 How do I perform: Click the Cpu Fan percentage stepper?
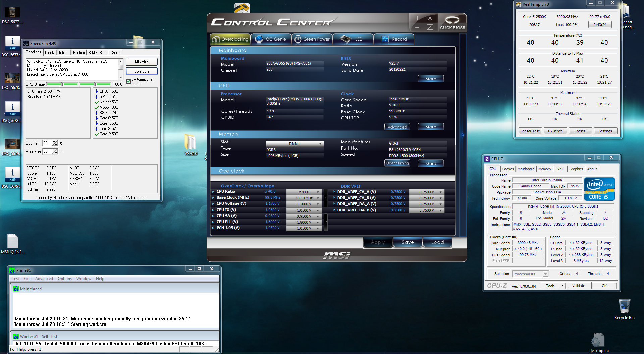(55, 143)
